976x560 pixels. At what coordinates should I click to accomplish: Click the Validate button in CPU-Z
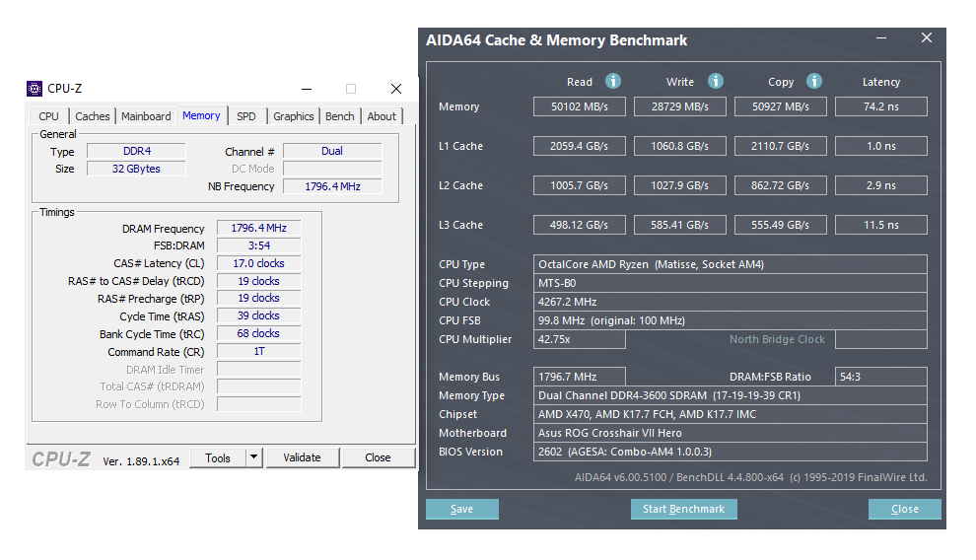(303, 457)
